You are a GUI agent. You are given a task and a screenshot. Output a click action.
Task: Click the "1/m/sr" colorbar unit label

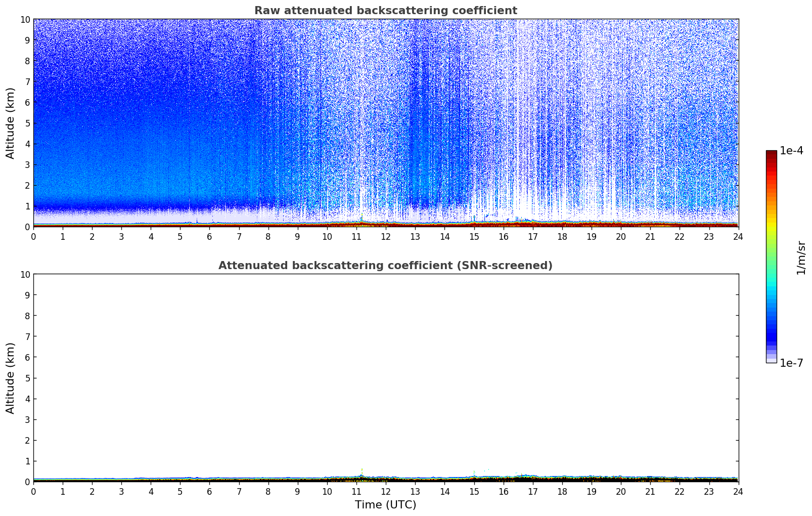(x=800, y=257)
